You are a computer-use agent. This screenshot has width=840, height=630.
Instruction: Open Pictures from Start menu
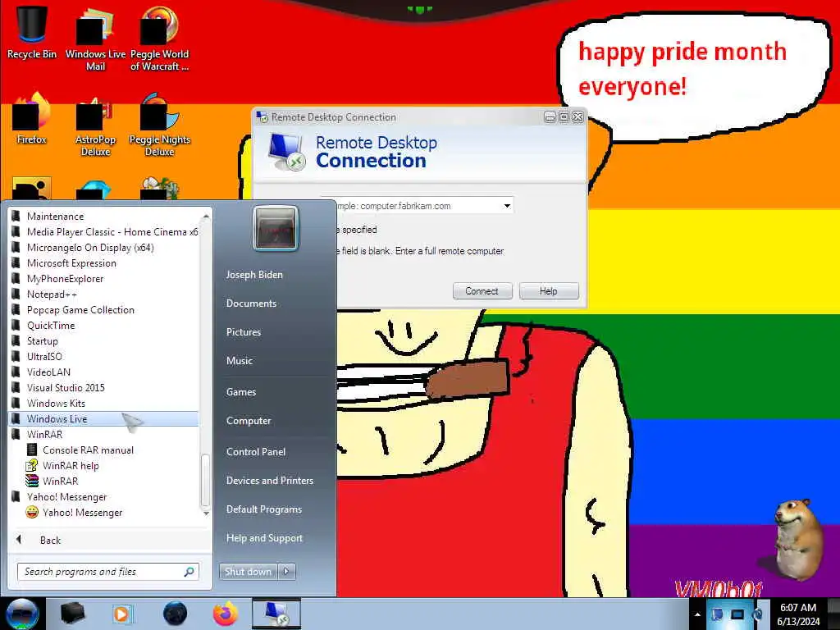click(x=244, y=332)
